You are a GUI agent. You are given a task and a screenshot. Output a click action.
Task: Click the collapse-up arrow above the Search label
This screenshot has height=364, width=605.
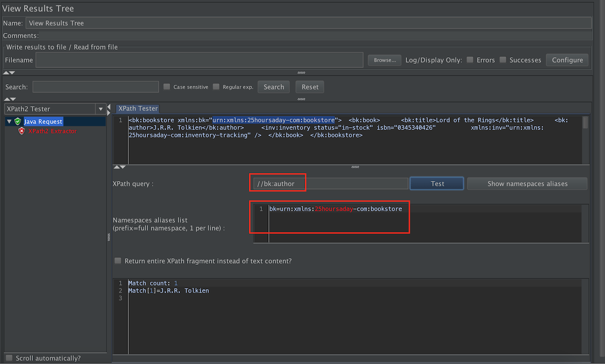point(5,73)
